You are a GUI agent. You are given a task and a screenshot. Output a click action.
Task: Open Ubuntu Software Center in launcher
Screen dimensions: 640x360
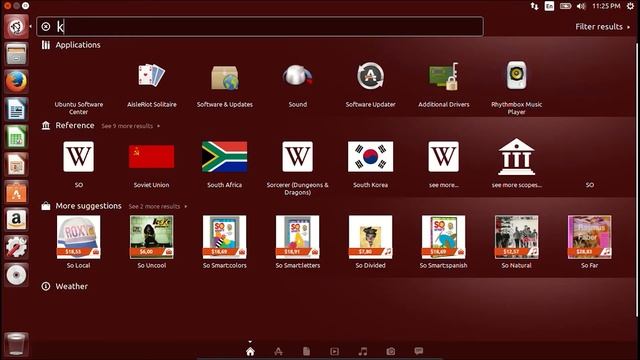[16, 192]
